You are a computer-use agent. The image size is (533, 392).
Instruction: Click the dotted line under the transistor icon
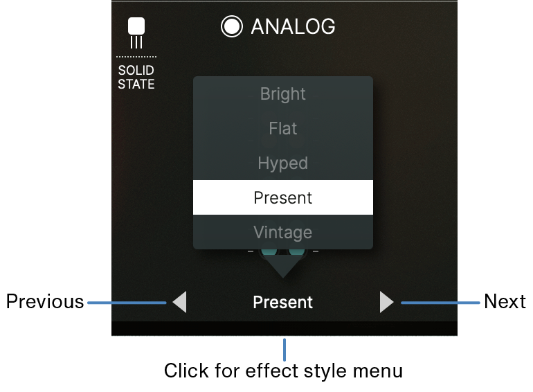click(136, 57)
